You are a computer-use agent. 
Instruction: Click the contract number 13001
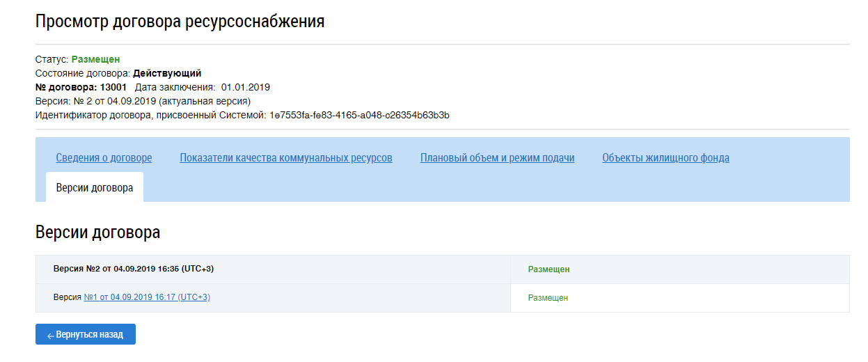pos(113,88)
